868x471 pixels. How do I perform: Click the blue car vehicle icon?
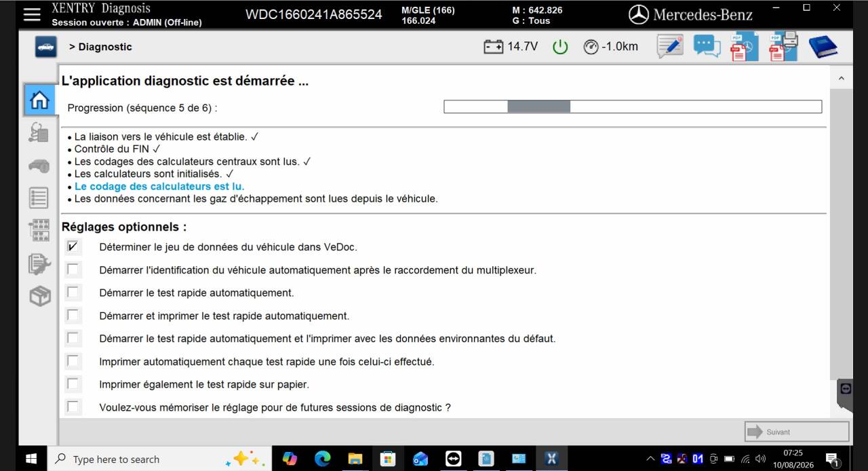click(46, 47)
